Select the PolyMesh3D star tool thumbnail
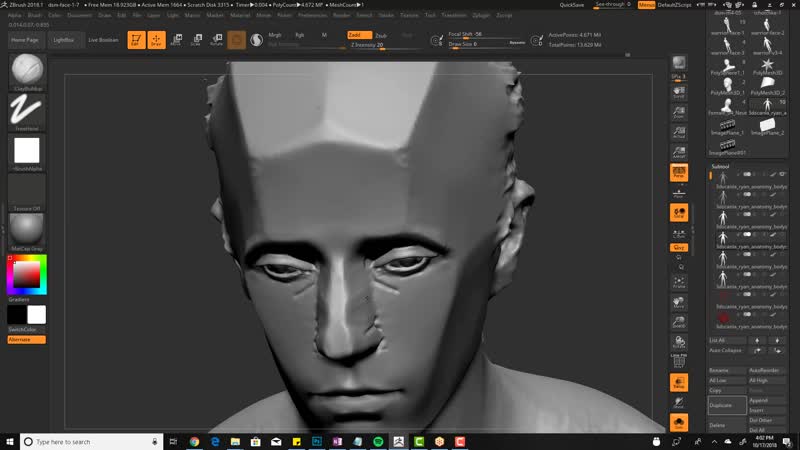The height and width of the screenshot is (450, 800). 767,67
